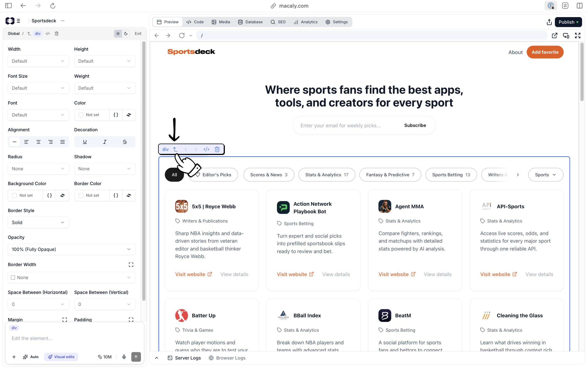Click the underline decoration icon

click(x=85, y=142)
